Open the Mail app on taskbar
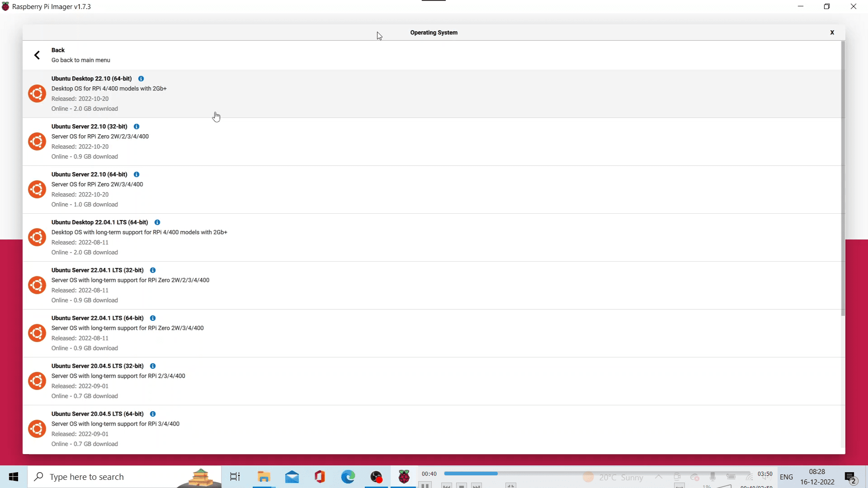868x488 pixels. click(292, 477)
